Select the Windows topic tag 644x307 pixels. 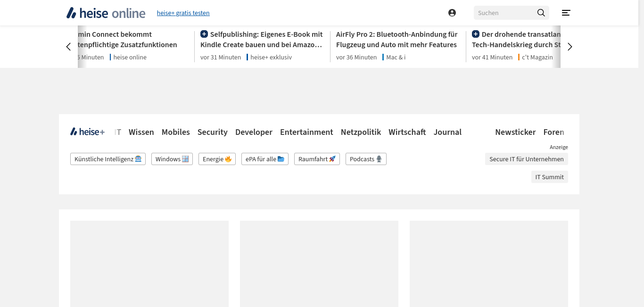click(x=172, y=159)
